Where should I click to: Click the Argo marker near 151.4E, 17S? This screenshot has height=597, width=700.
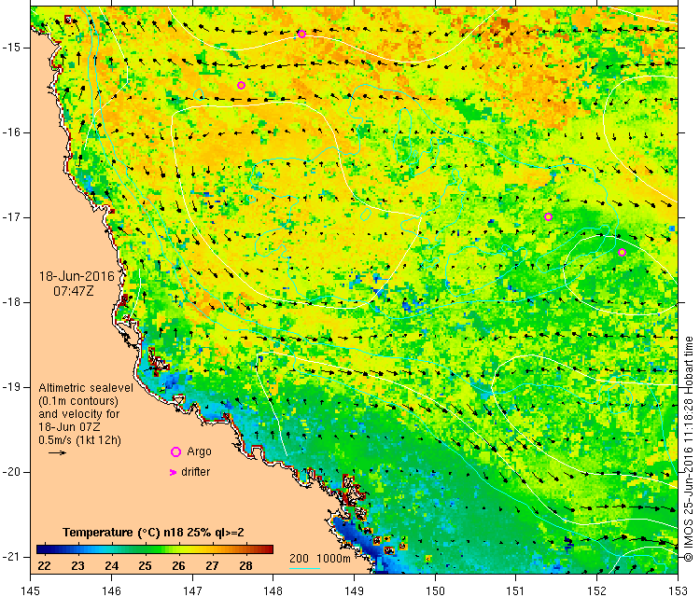549,217
